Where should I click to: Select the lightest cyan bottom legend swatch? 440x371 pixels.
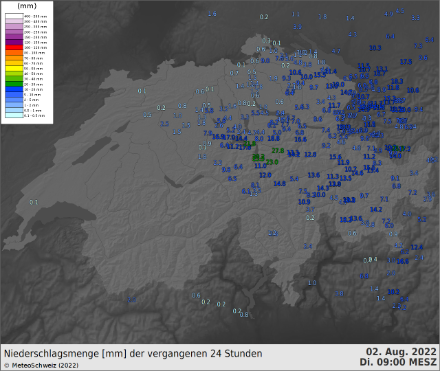pyautogui.click(x=14, y=115)
